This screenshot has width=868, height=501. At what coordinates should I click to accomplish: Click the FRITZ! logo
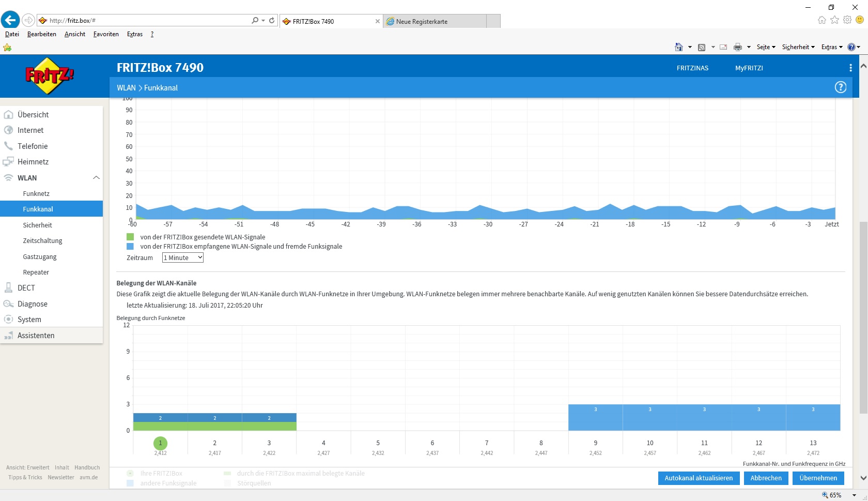49,76
